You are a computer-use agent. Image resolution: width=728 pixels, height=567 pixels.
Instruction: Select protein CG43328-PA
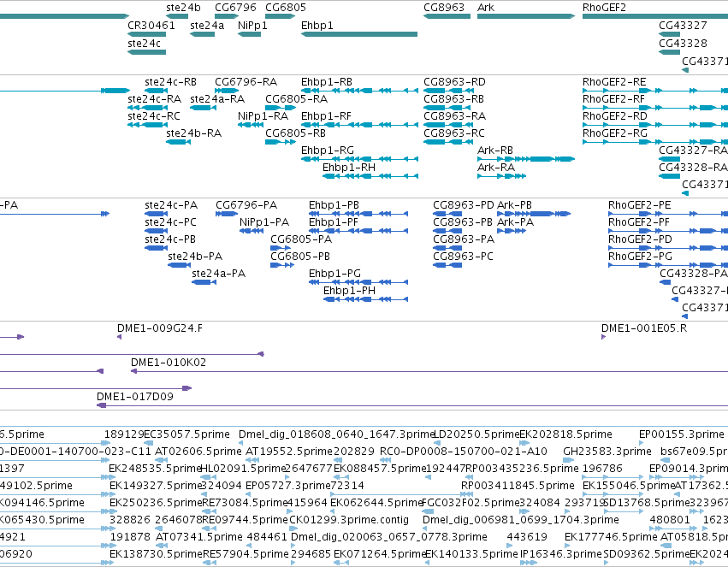click(694, 274)
